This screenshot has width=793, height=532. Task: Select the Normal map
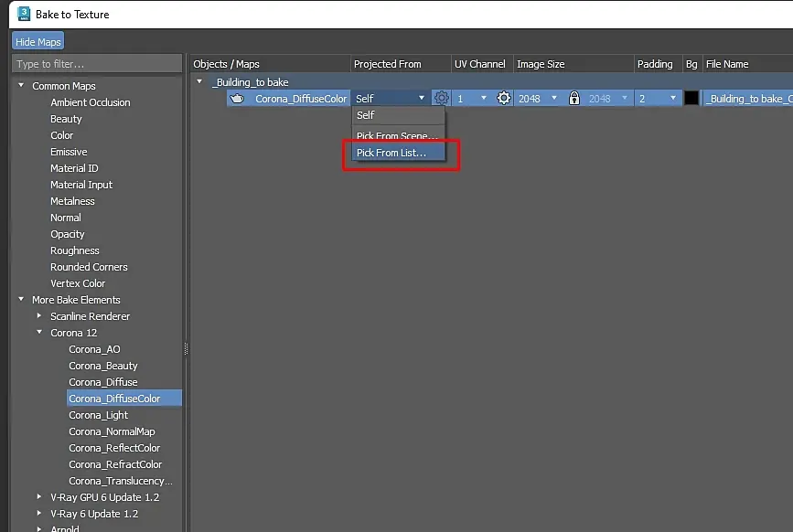[x=66, y=218]
